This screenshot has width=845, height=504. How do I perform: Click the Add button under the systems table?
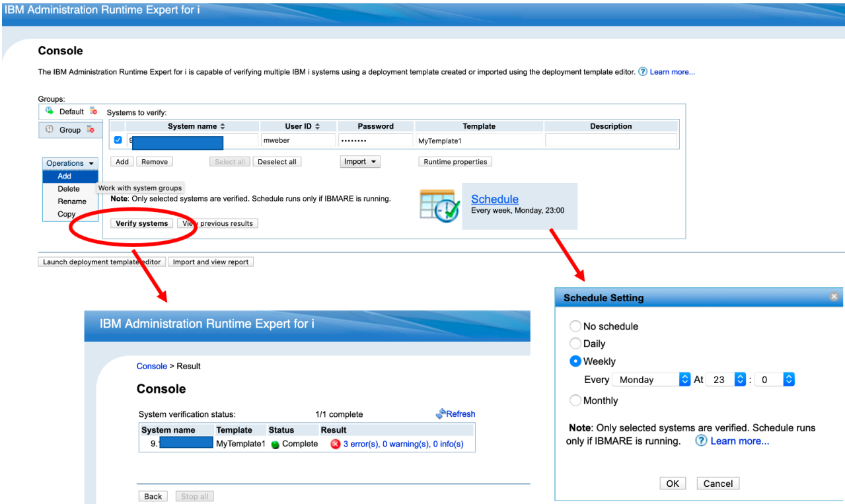coord(122,161)
